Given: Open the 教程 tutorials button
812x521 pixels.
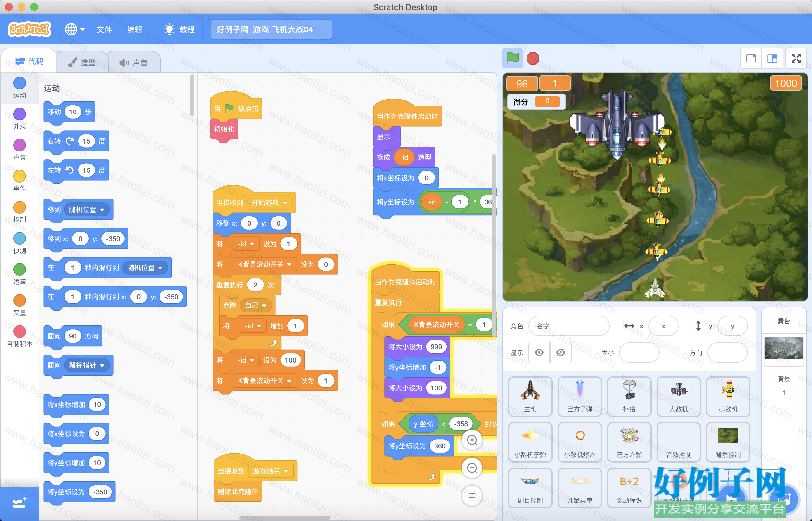Looking at the screenshot, I should (x=180, y=29).
